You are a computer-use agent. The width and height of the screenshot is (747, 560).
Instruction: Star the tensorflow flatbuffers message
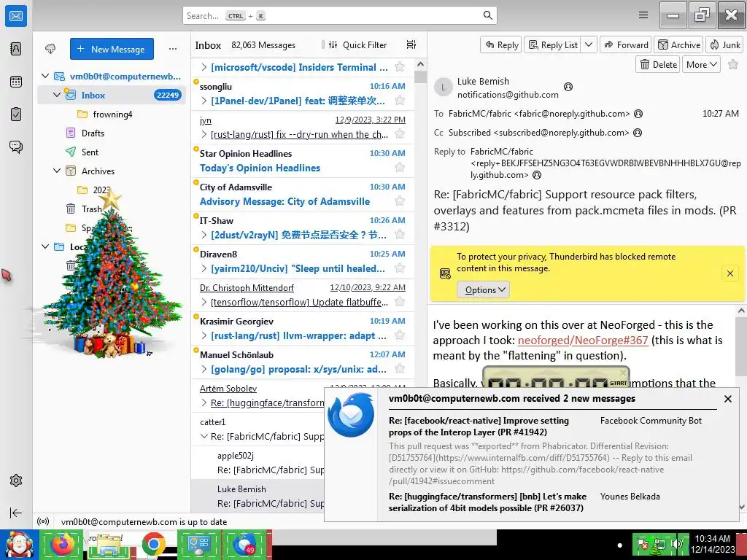[400, 302]
